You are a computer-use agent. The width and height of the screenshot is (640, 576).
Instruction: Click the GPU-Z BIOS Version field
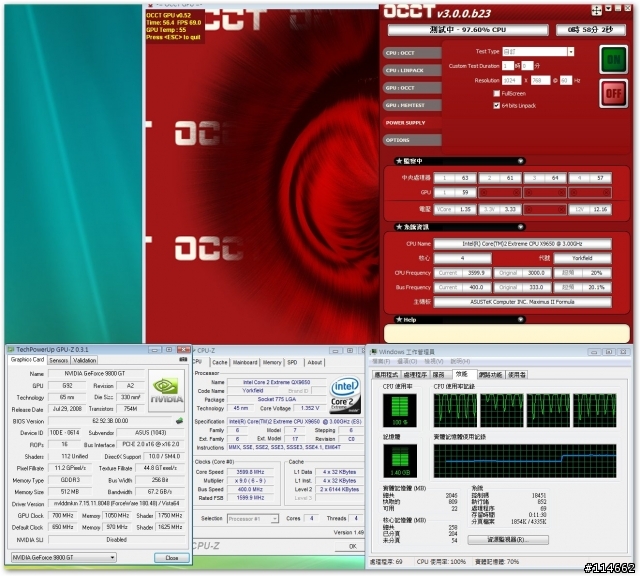110,421
